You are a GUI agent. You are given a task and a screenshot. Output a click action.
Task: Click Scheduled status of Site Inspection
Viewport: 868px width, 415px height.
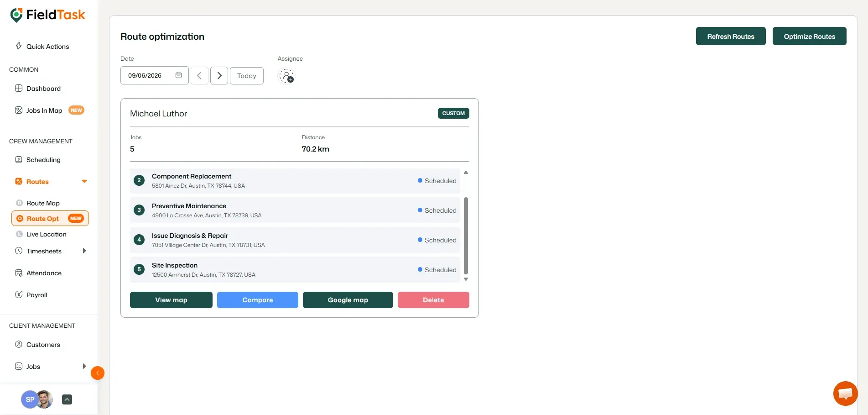tap(437, 270)
